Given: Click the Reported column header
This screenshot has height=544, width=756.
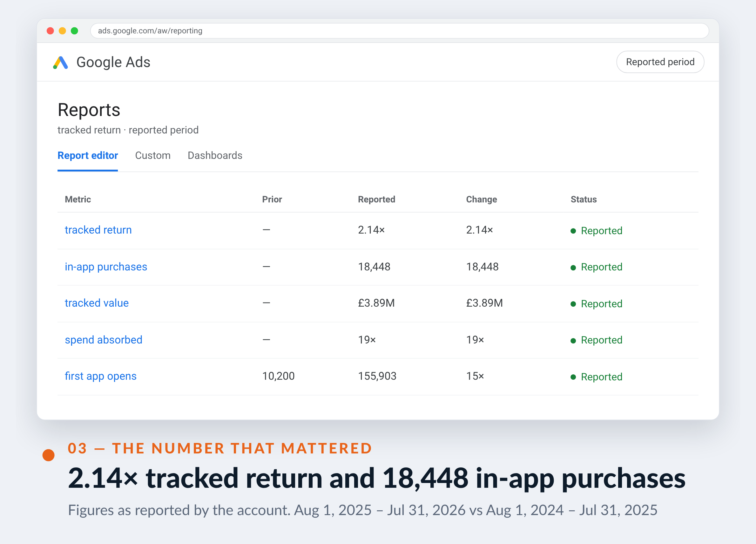Looking at the screenshot, I should pyautogui.click(x=377, y=200).
